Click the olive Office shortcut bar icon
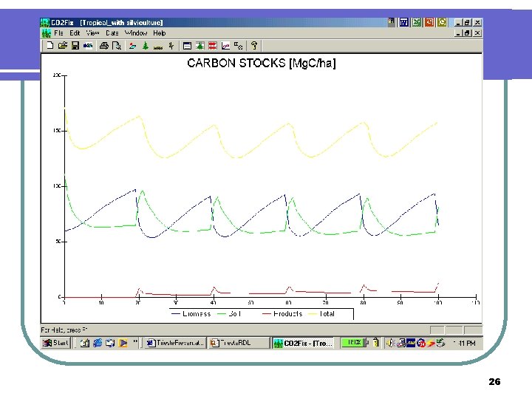 tap(442, 22)
